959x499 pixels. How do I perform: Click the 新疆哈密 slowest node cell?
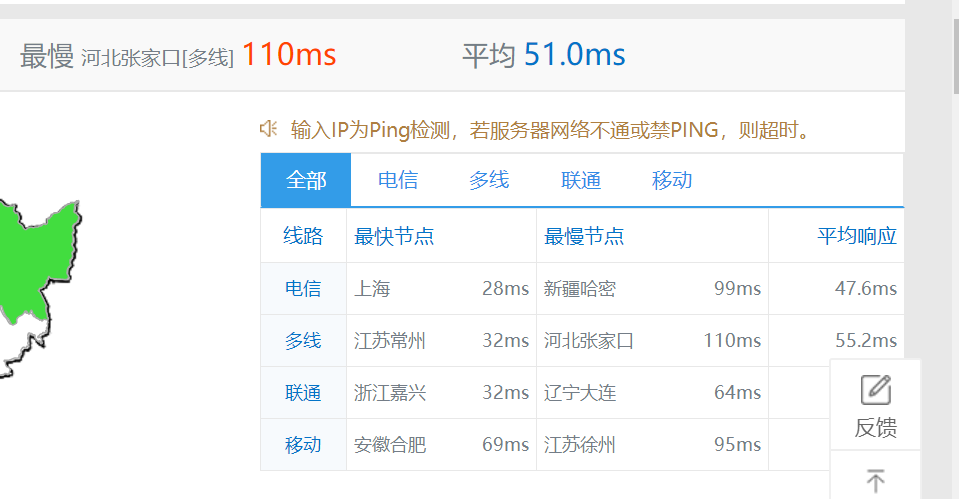580,289
